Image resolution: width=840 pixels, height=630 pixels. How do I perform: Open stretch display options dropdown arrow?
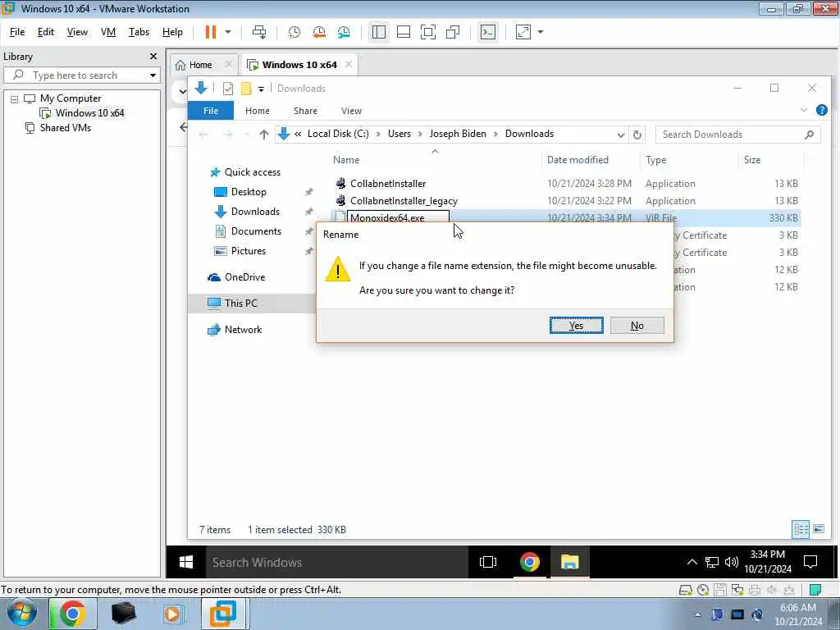click(541, 32)
